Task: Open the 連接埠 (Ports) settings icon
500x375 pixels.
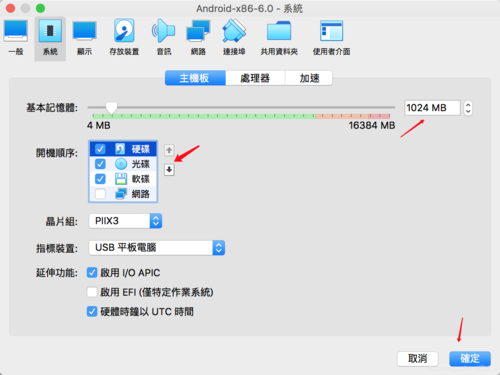Action: (x=234, y=37)
